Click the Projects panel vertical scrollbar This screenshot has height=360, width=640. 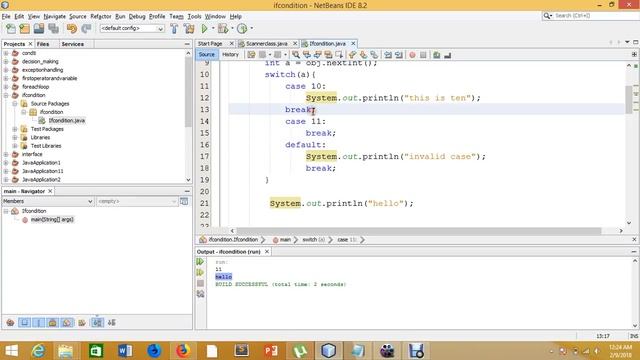(188, 92)
